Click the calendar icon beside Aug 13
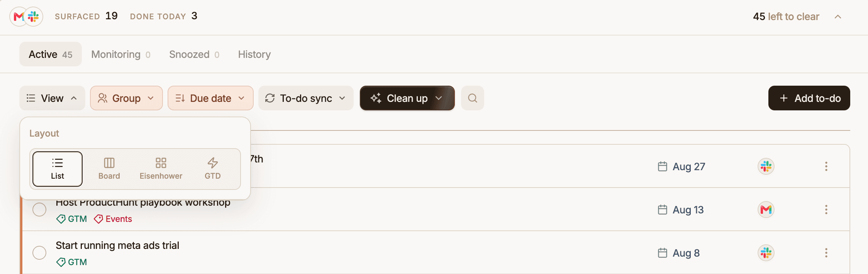Image resolution: width=868 pixels, height=274 pixels. click(662, 210)
